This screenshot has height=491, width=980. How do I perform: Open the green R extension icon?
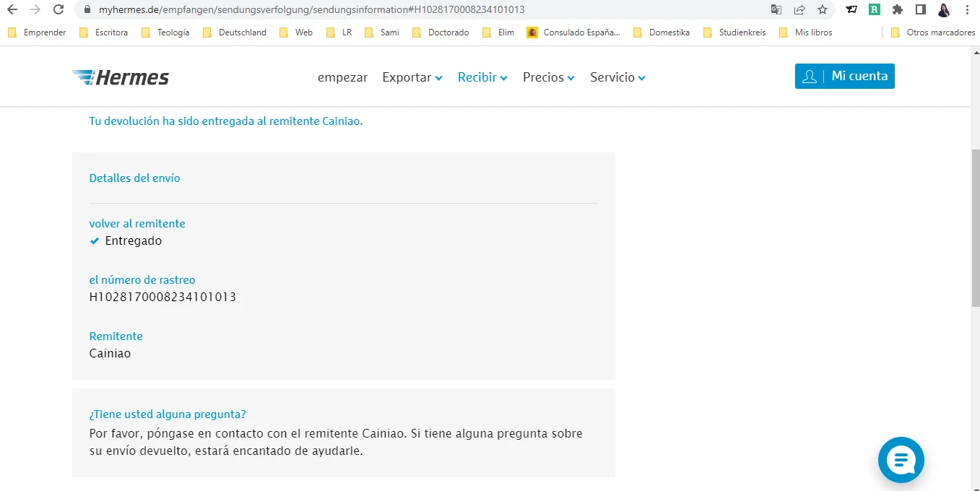(875, 10)
